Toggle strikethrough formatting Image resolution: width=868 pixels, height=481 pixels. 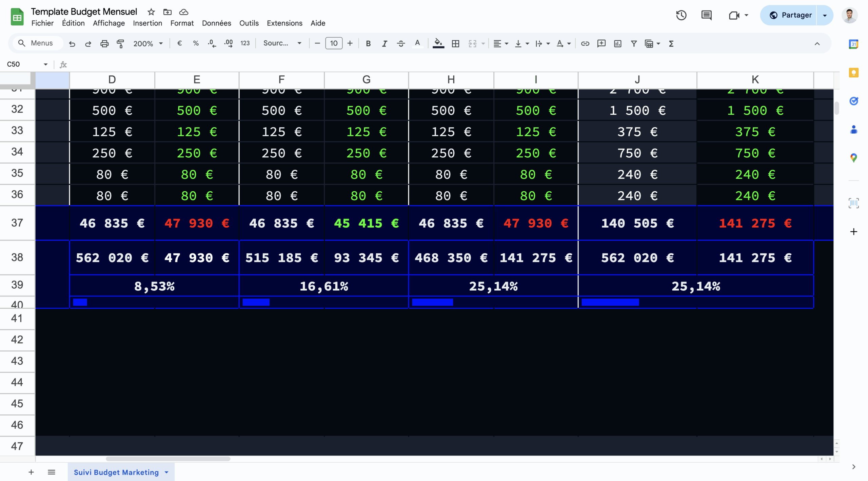(401, 43)
